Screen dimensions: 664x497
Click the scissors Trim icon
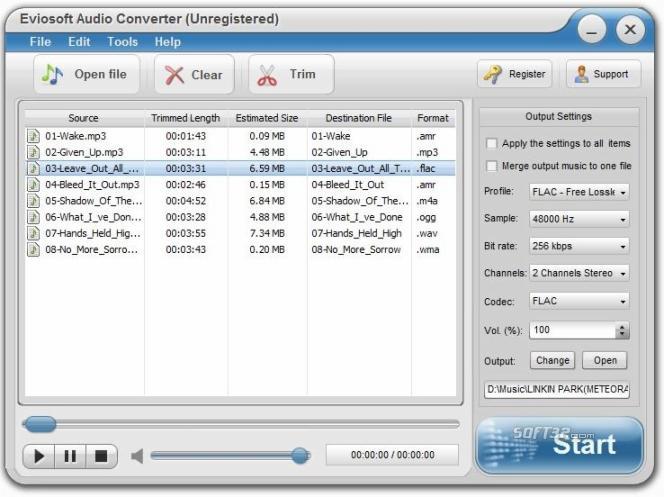pos(267,75)
